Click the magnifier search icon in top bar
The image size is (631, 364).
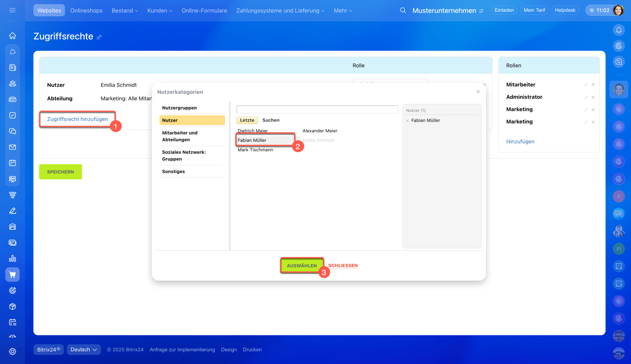(403, 10)
